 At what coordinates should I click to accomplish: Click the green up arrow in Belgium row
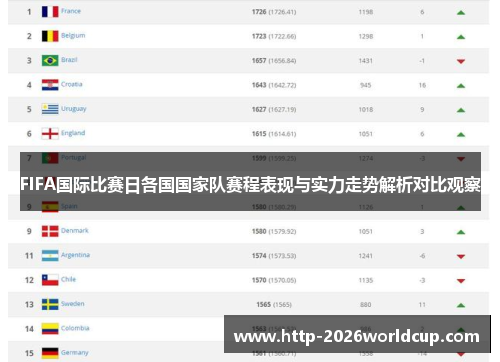coord(461,37)
